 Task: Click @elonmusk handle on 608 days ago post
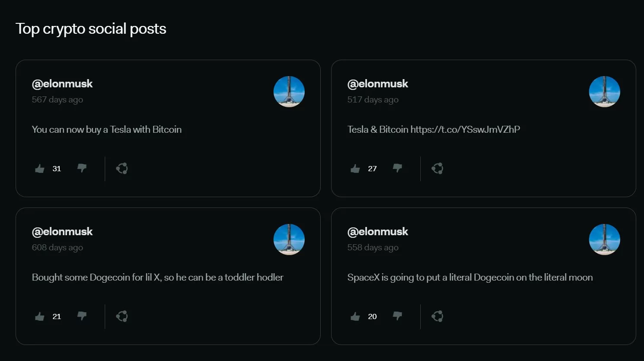click(62, 232)
